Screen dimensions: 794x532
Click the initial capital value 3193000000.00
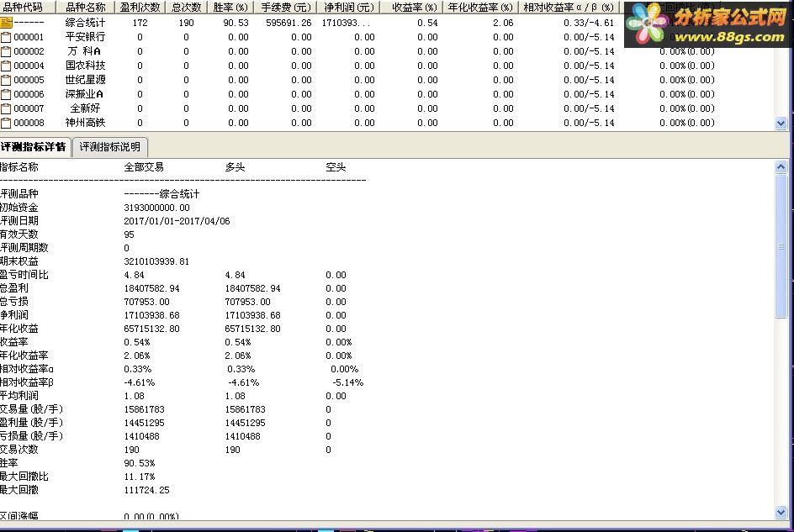tap(156, 208)
